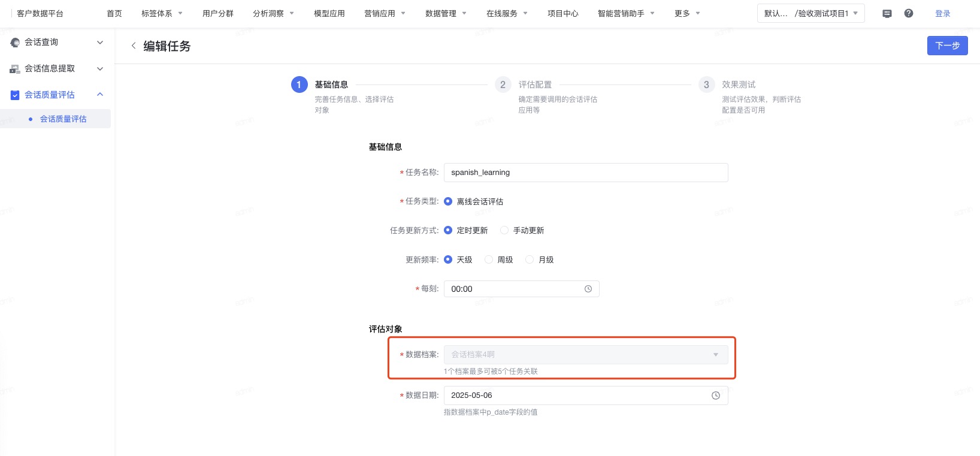Open 模型应用 in top navigation
This screenshot has width=980, height=456.
tap(329, 13)
